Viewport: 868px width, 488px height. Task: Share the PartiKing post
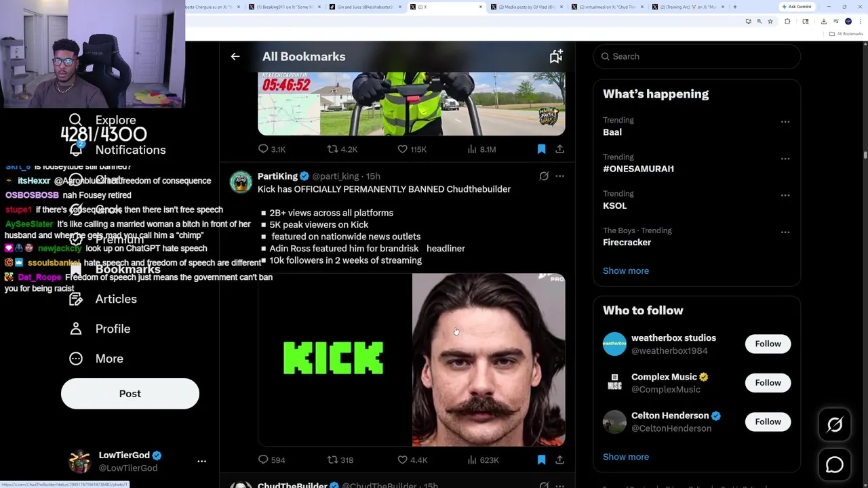point(559,460)
